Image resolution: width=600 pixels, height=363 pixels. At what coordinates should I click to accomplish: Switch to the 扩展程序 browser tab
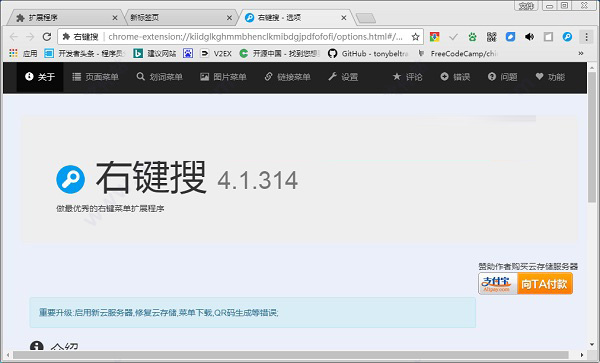[x=65, y=18]
